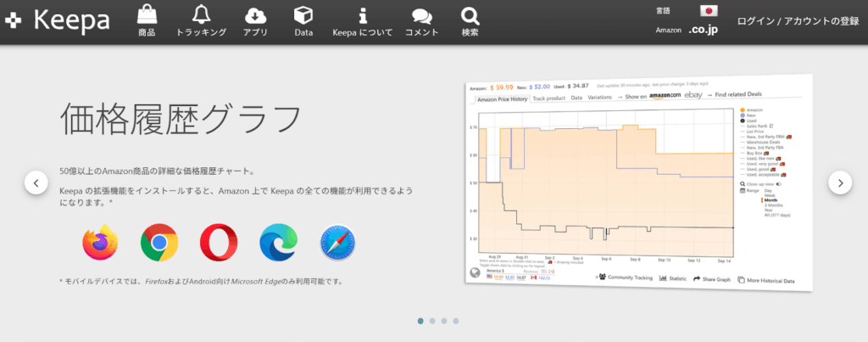Click ログイン / アカウントの登録
Viewport: 868px width, 342px height.
[x=798, y=21]
